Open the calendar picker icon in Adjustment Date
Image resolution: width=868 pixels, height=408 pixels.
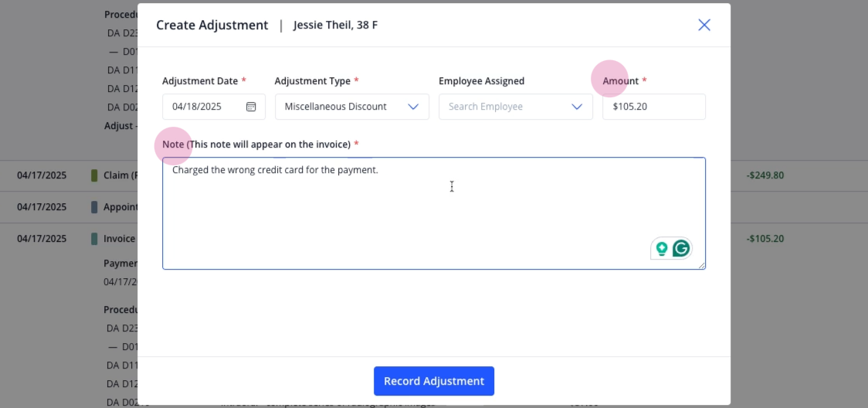pos(251,107)
